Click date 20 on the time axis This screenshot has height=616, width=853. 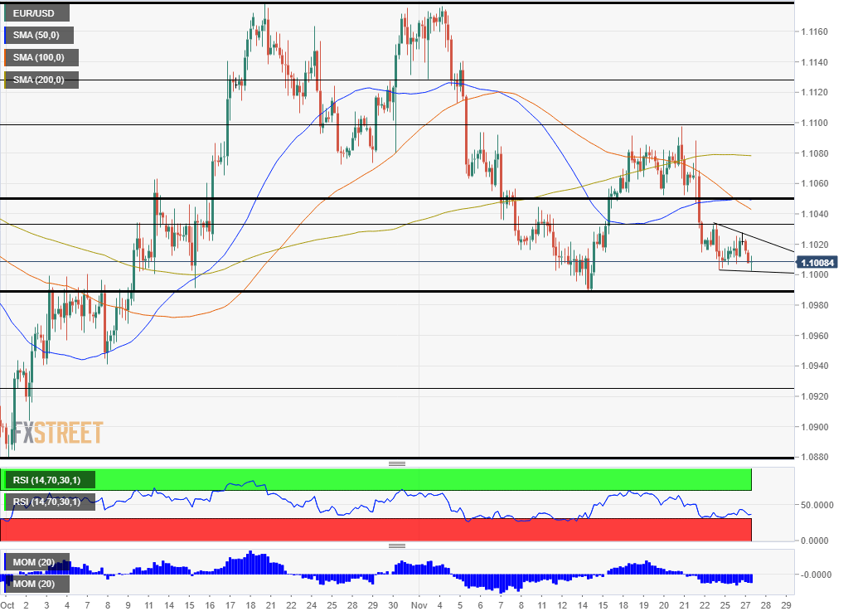tap(664, 605)
